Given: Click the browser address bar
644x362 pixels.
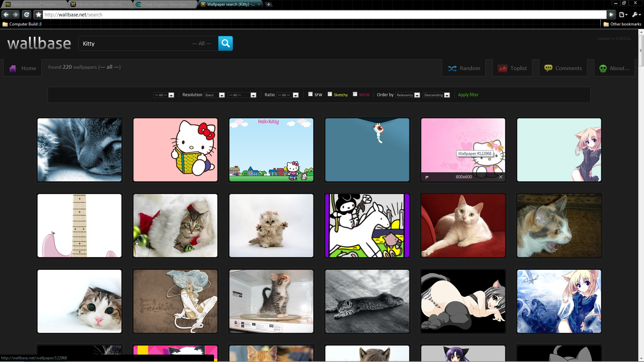Looking at the screenshot, I should [324, 15].
